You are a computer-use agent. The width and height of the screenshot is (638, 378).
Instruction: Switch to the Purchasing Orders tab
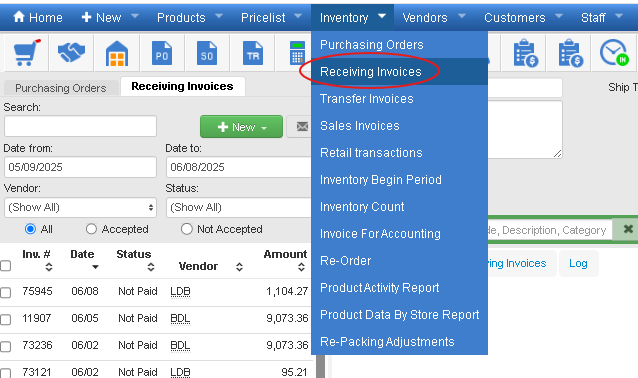(61, 88)
